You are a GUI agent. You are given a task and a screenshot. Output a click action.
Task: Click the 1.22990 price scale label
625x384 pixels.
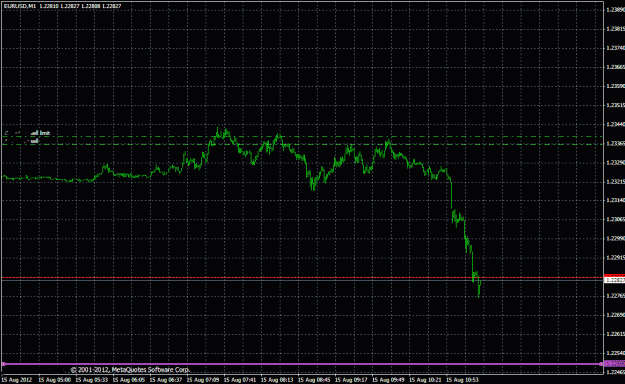615,238
